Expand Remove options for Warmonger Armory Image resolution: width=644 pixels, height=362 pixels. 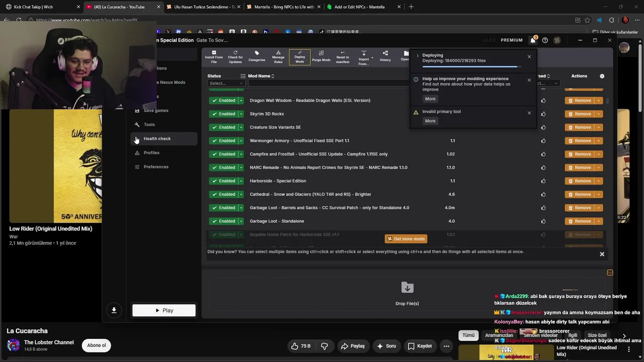click(599, 141)
